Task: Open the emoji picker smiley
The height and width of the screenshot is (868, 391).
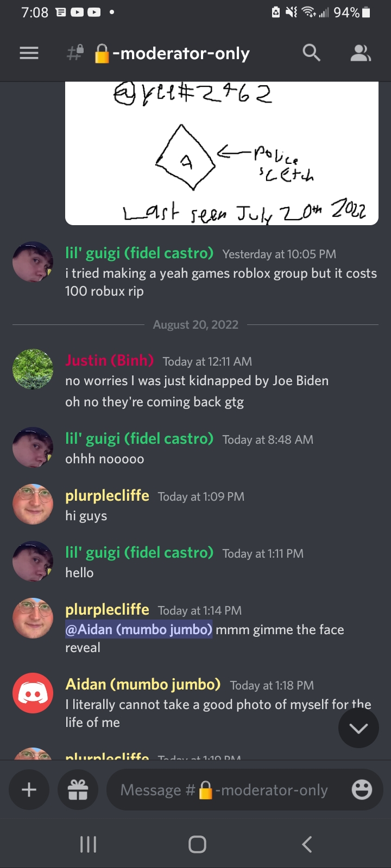Action: coord(362,789)
